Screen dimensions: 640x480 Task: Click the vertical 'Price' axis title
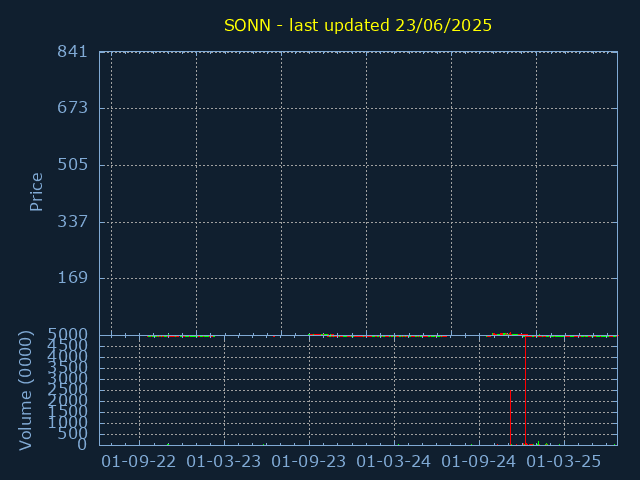pyautogui.click(x=36, y=192)
